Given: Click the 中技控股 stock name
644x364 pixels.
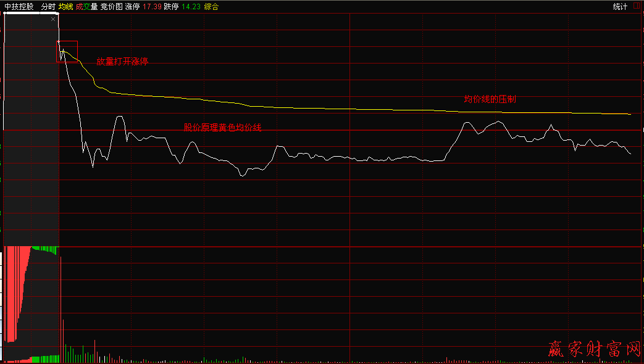Looking at the screenshot, I should coord(19,7).
